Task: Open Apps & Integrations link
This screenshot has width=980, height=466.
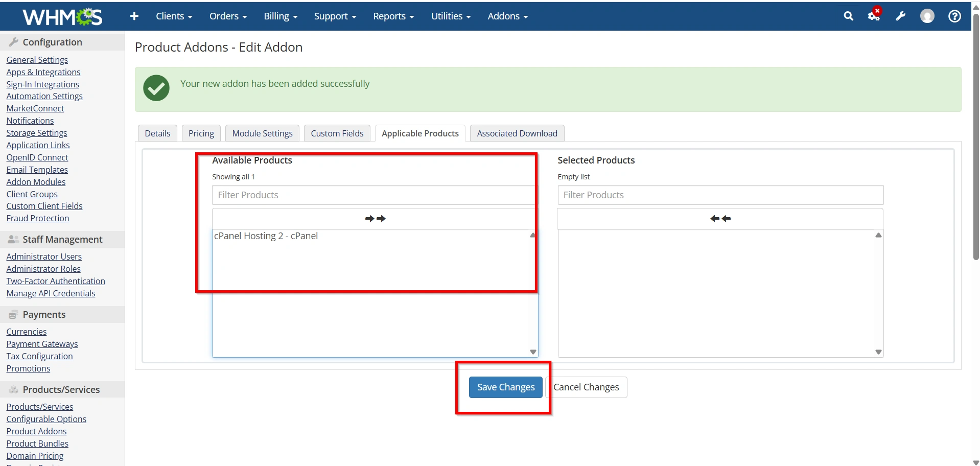Action: tap(43, 72)
